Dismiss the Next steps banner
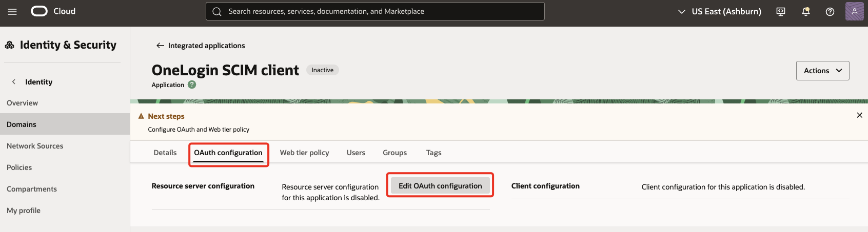This screenshot has height=232, width=868. [x=859, y=115]
